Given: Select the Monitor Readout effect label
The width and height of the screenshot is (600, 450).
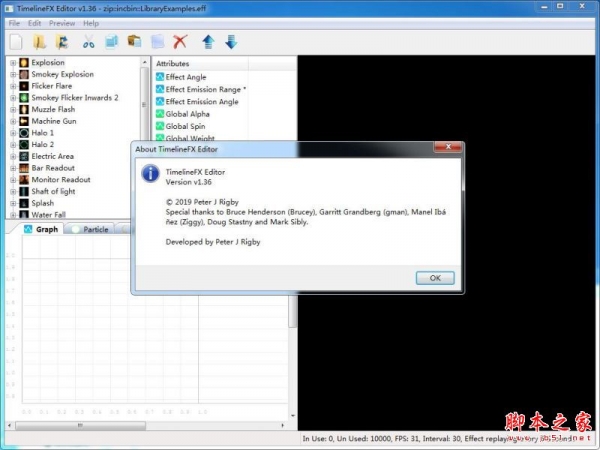Looking at the screenshot, I should tap(61, 179).
